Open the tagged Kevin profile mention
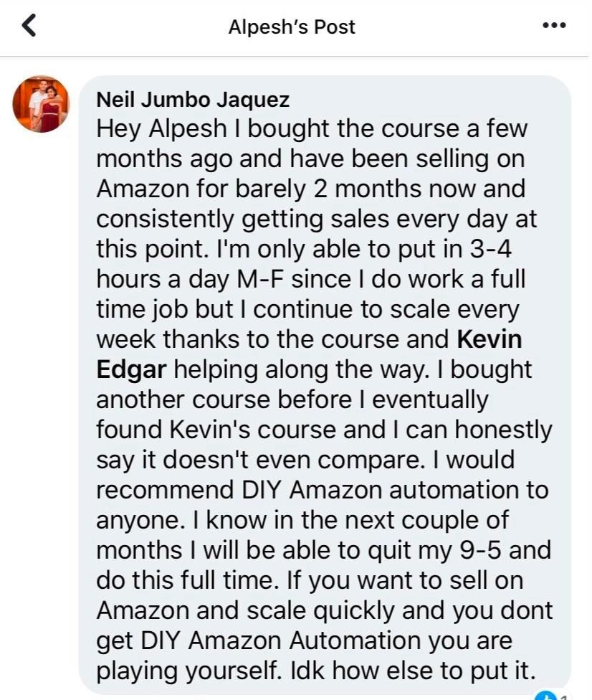Viewport: 592px width, 700px height. click(x=490, y=339)
